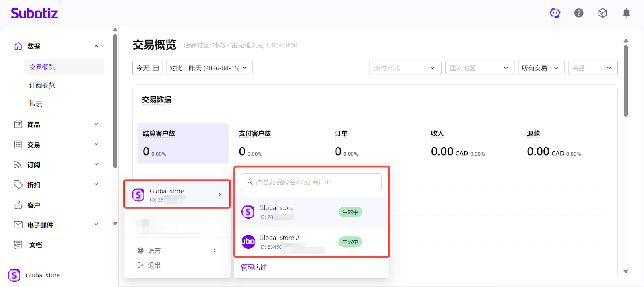This screenshot has height=287, width=644.
Task: Click 退出 to log out
Action: click(154, 265)
